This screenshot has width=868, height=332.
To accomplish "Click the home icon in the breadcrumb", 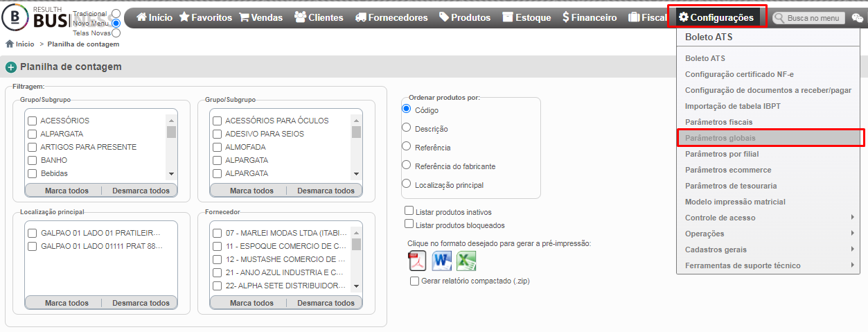I will point(10,44).
